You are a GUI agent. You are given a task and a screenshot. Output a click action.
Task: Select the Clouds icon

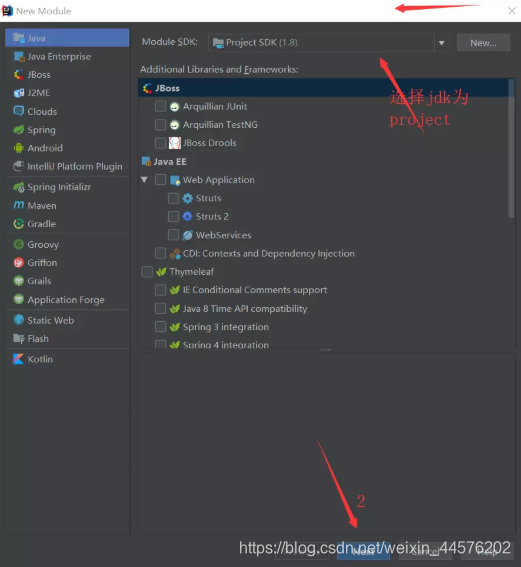[x=18, y=111]
